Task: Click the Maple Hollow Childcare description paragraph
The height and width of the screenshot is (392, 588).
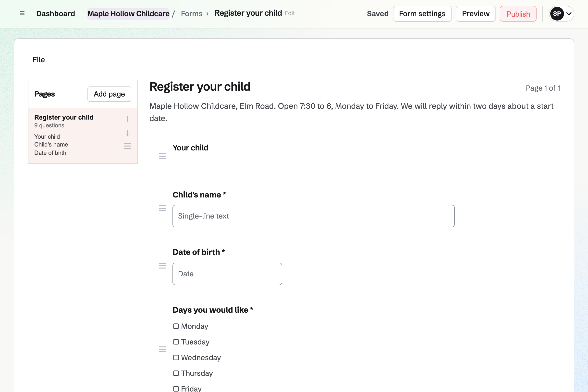Action: (351, 112)
